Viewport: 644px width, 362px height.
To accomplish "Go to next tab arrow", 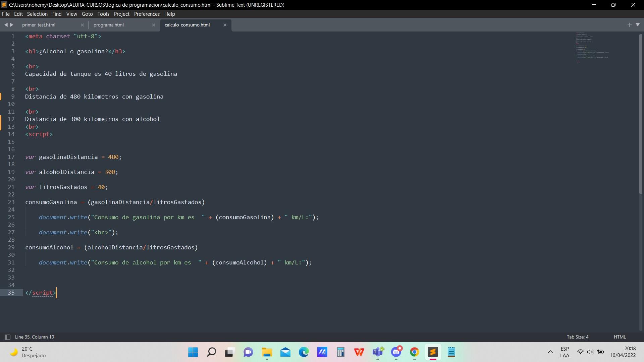I will coord(12,25).
